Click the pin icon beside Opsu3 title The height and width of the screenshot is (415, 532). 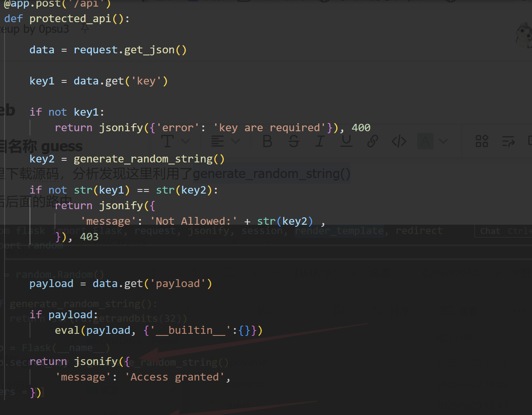pos(85,29)
